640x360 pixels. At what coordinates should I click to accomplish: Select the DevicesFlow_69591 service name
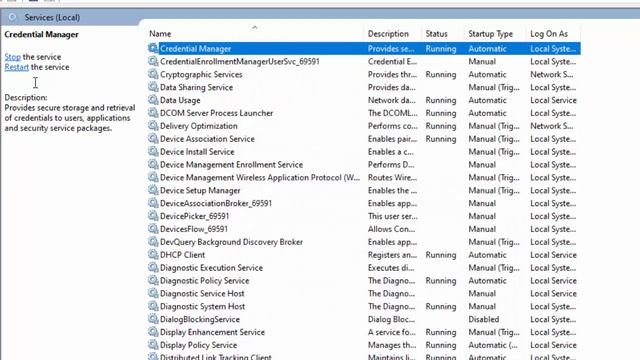(194, 229)
